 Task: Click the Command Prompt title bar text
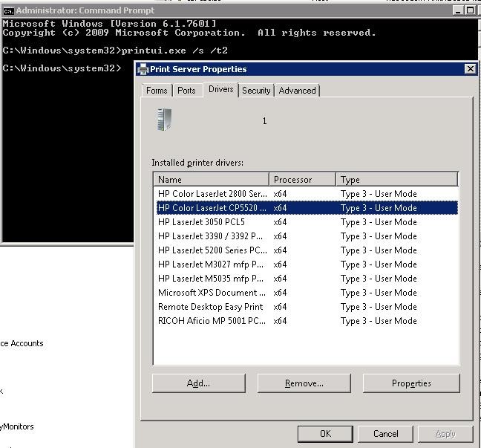(x=85, y=10)
